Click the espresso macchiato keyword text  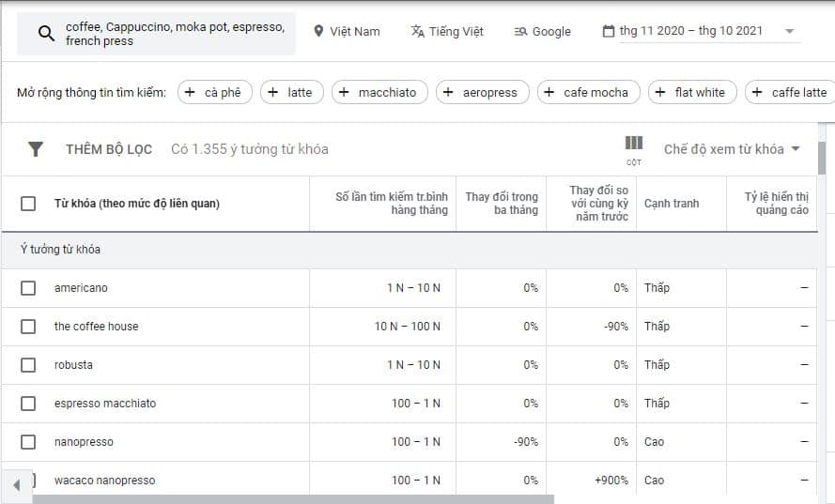[105, 404]
